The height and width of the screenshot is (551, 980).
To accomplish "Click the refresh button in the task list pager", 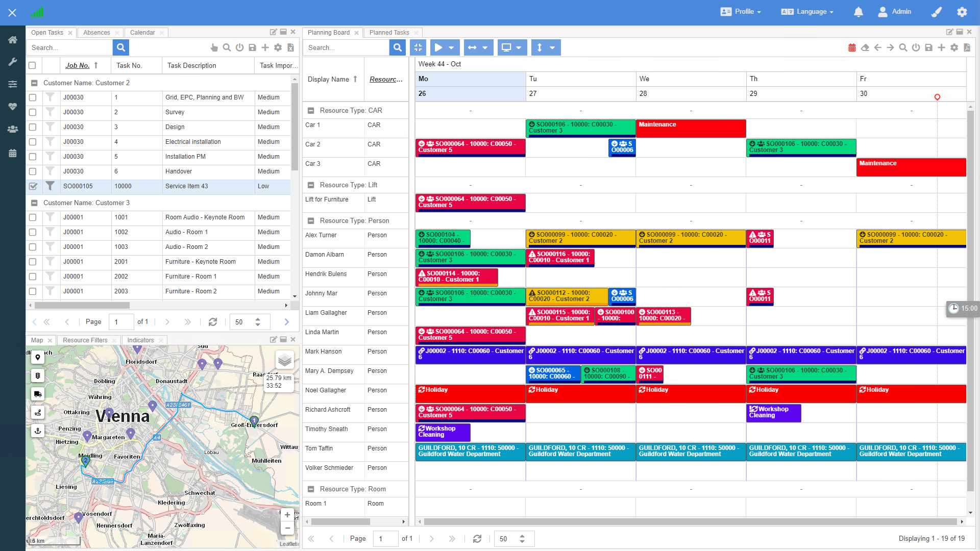I will pos(213,322).
